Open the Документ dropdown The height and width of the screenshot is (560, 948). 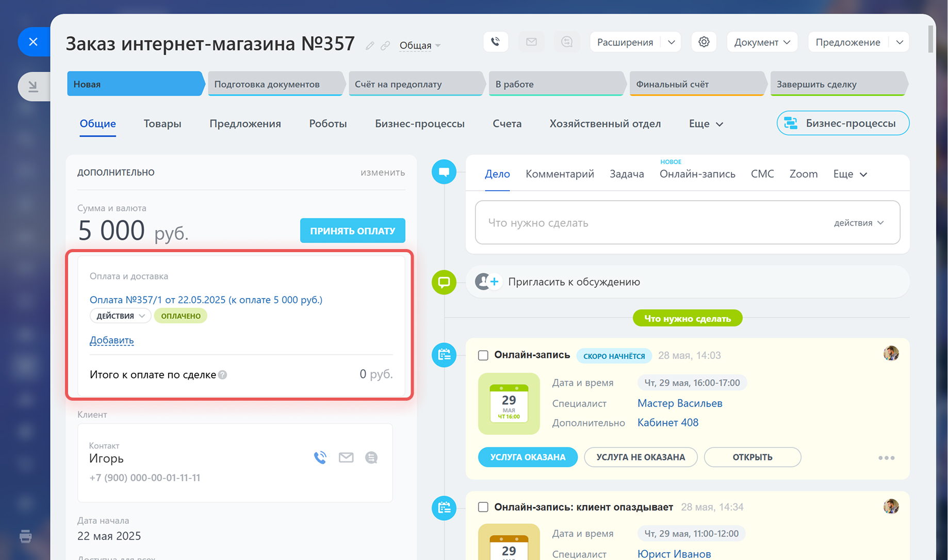pyautogui.click(x=762, y=42)
